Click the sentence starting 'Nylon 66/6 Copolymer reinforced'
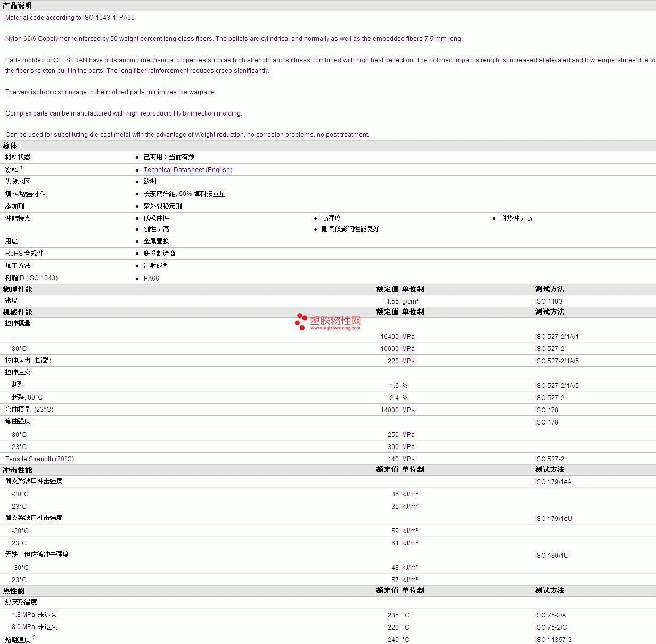 [234, 39]
